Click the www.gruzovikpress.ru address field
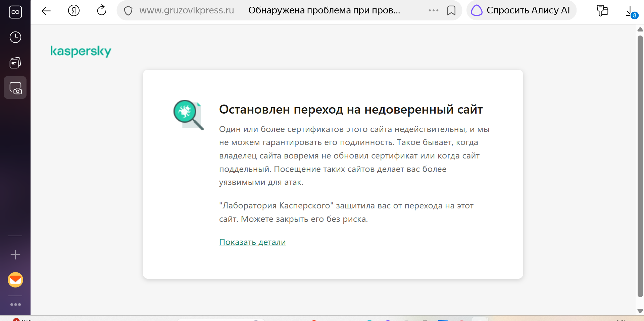644x321 pixels. coord(187,10)
